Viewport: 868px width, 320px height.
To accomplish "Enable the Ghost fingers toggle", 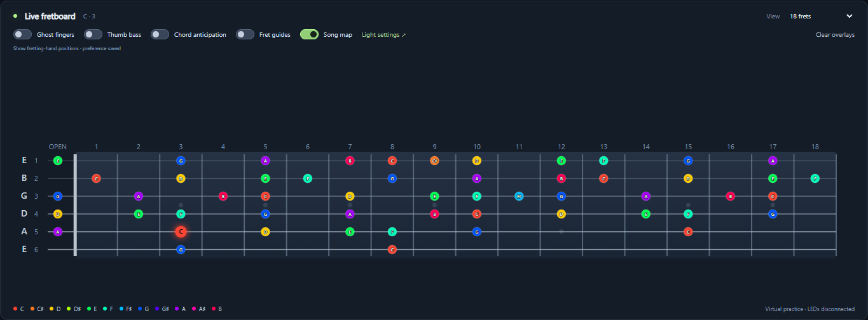I will [x=22, y=34].
